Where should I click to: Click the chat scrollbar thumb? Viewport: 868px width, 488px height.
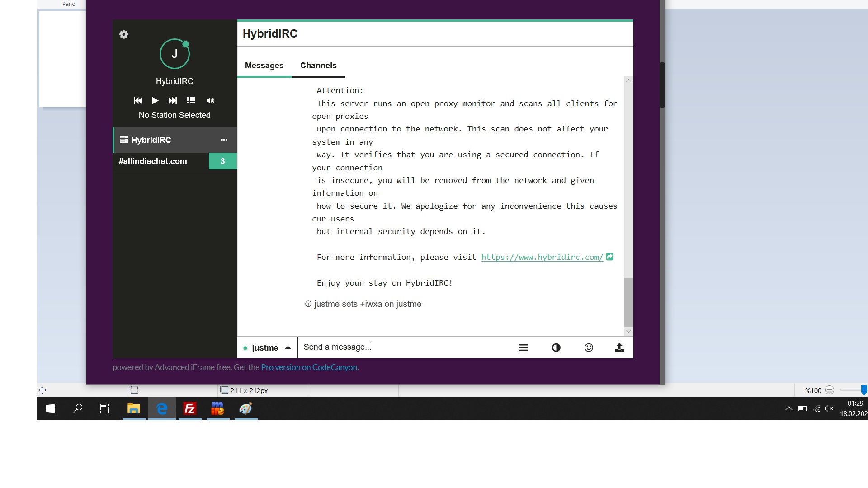pos(628,302)
